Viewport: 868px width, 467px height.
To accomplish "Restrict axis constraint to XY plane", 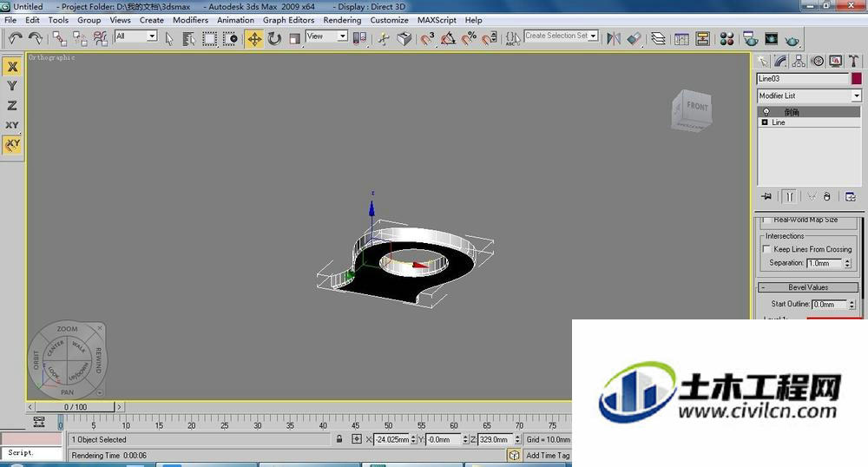I will pyautogui.click(x=12, y=125).
